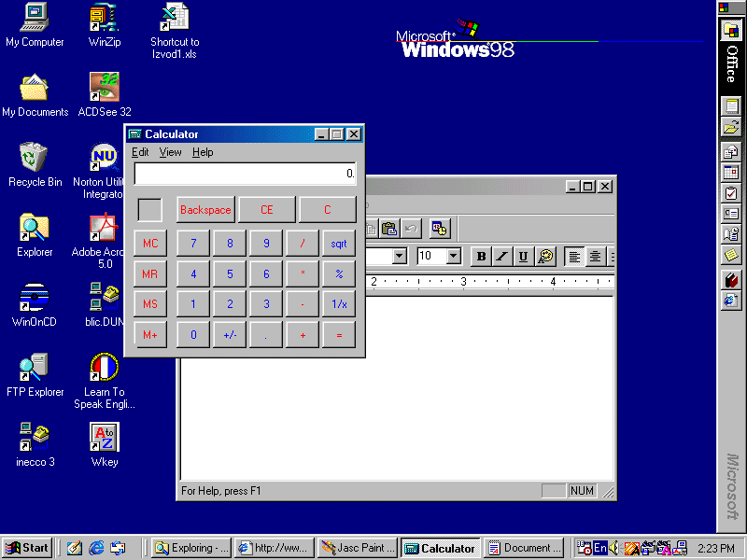Click New Task clipboard icon on Office bar
Screen dimensions: 747x560
pyautogui.click(x=731, y=193)
